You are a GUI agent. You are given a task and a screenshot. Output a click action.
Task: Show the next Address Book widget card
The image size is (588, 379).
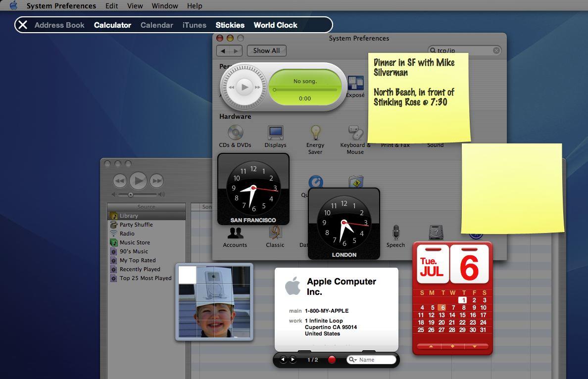pyautogui.click(x=293, y=360)
